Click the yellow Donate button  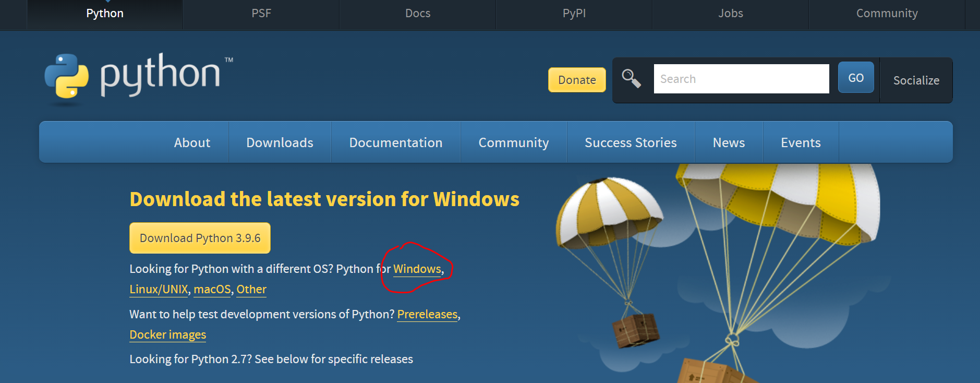(577, 80)
